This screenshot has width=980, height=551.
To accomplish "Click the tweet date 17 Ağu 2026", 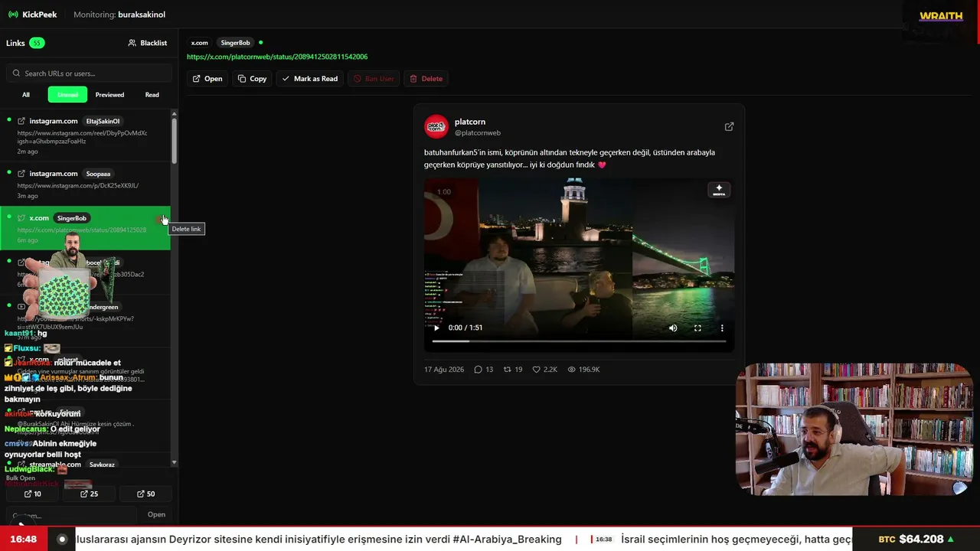I will pyautogui.click(x=444, y=370).
